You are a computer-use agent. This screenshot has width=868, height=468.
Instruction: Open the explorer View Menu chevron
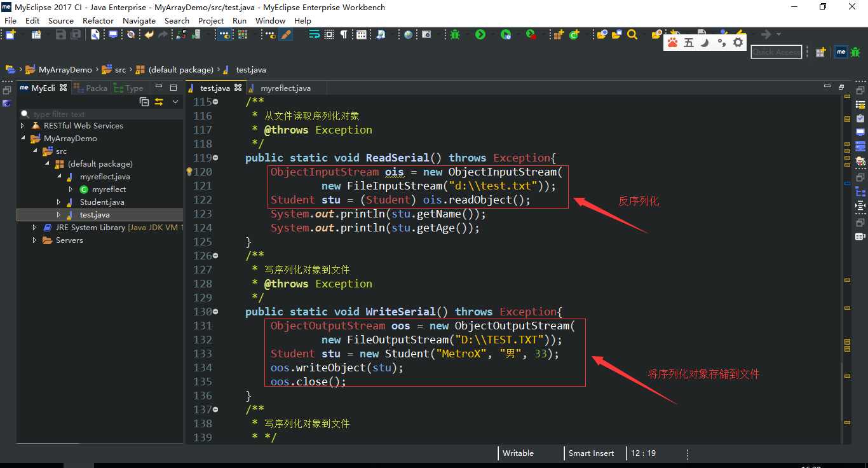pos(175,102)
